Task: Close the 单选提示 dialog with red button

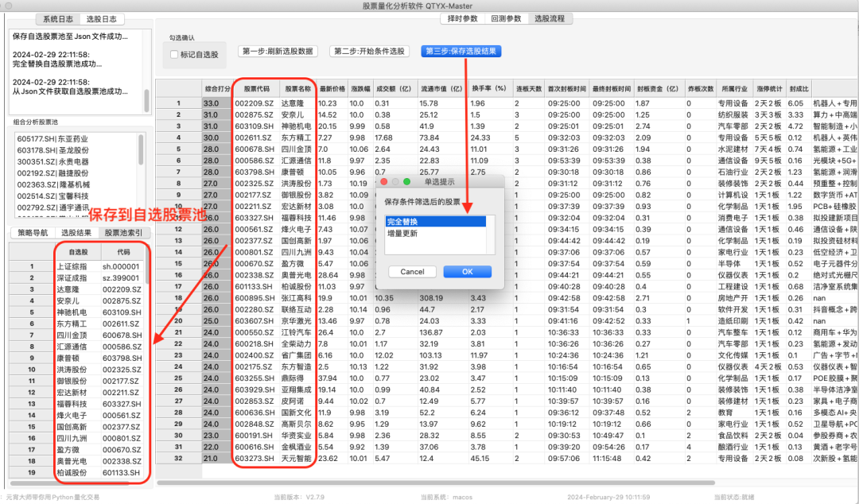Action: (x=384, y=182)
